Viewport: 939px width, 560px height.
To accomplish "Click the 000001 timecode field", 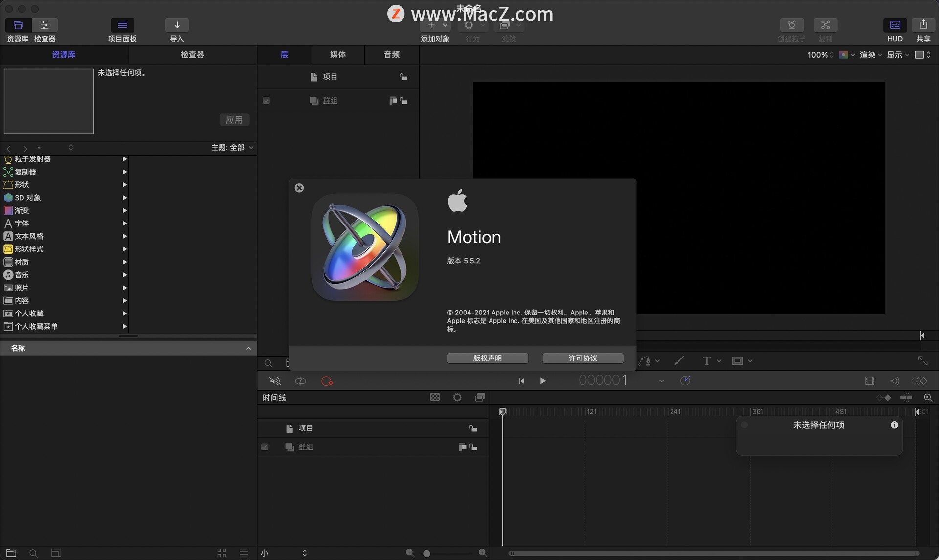I will point(603,381).
